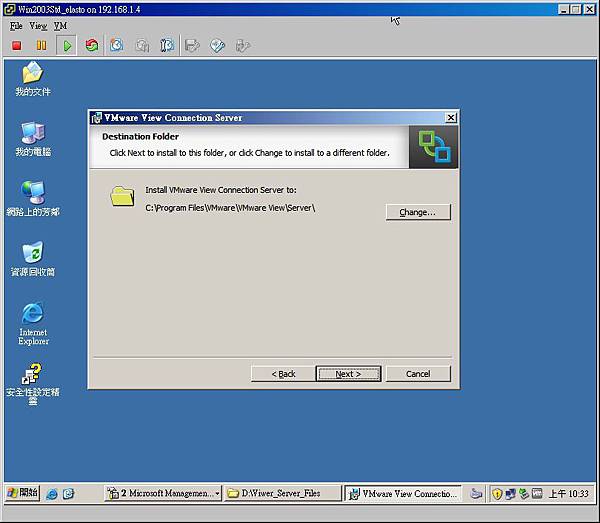Open the 開始 Start button
The image size is (600, 523).
click(23, 493)
